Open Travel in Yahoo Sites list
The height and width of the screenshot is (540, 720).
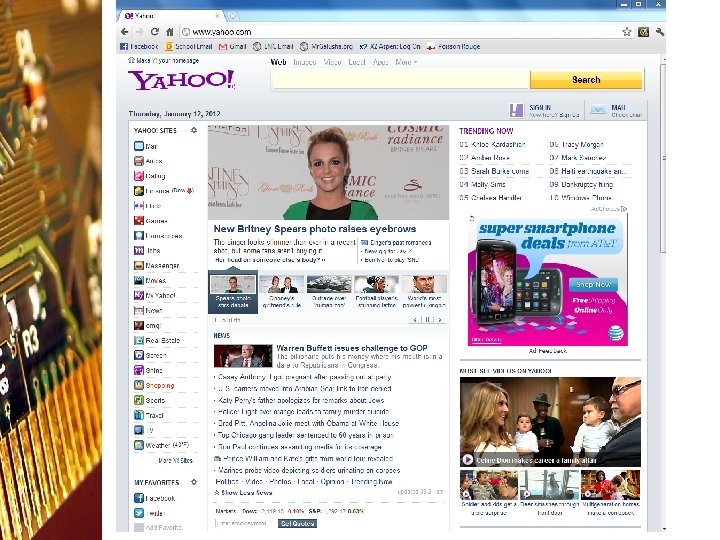149,415
